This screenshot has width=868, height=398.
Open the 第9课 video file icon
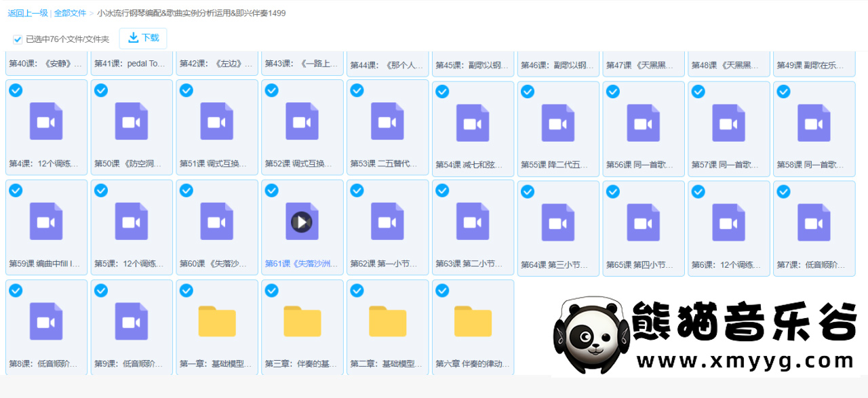tap(132, 322)
